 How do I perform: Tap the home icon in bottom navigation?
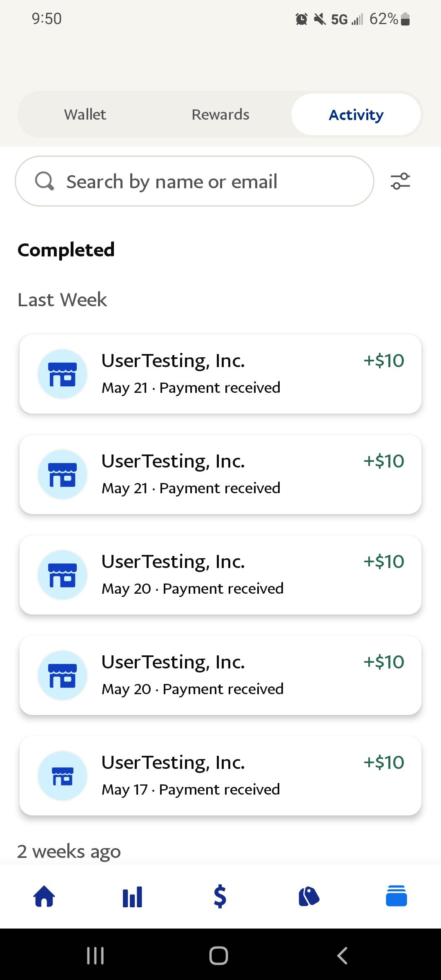tap(44, 897)
